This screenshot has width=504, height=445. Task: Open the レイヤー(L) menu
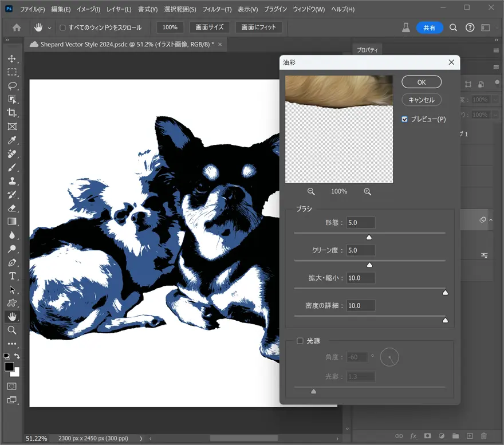[119, 10]
